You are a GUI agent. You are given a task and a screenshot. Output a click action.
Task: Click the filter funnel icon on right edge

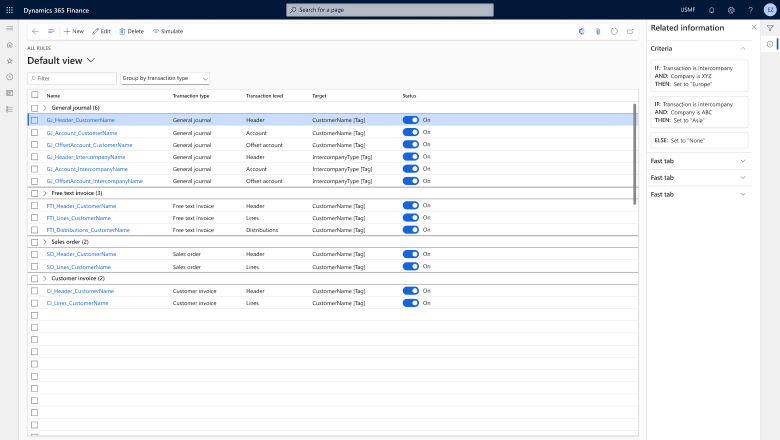pyautogui.click(x=769, y=28)
